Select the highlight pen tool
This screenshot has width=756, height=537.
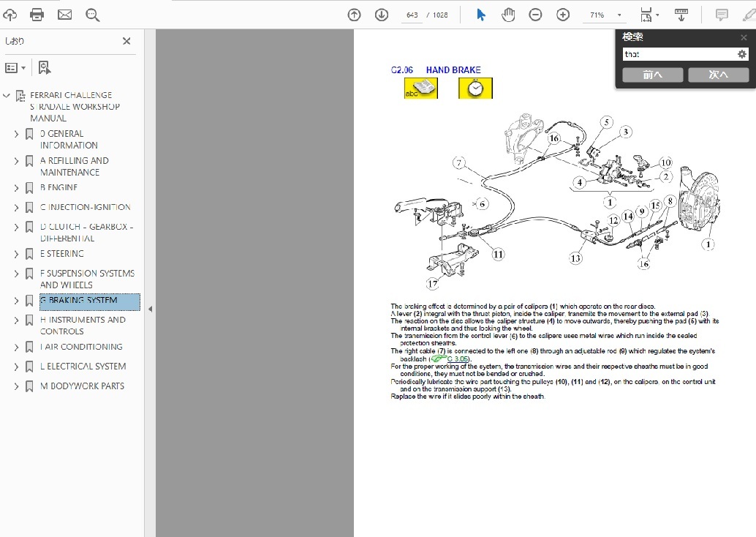click(x=749, y=15)
